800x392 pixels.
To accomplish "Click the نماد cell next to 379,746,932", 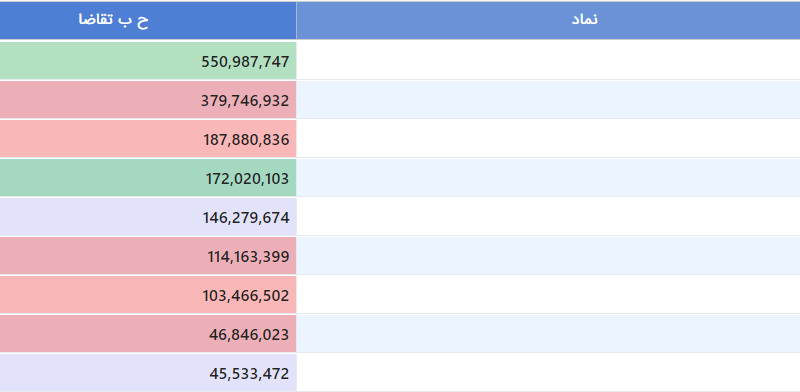I will tap(548, 100).
